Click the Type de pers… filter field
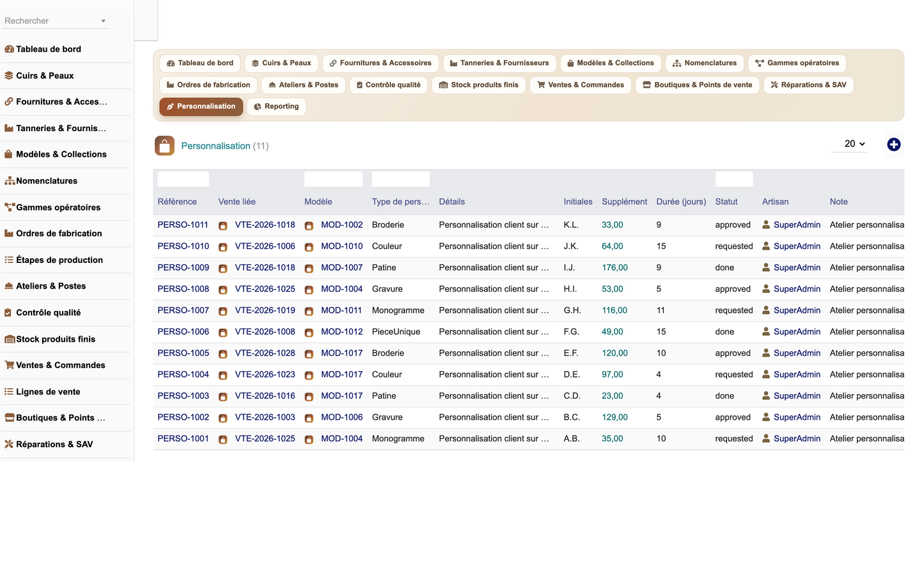924x572 pixels. coord(400,179)
